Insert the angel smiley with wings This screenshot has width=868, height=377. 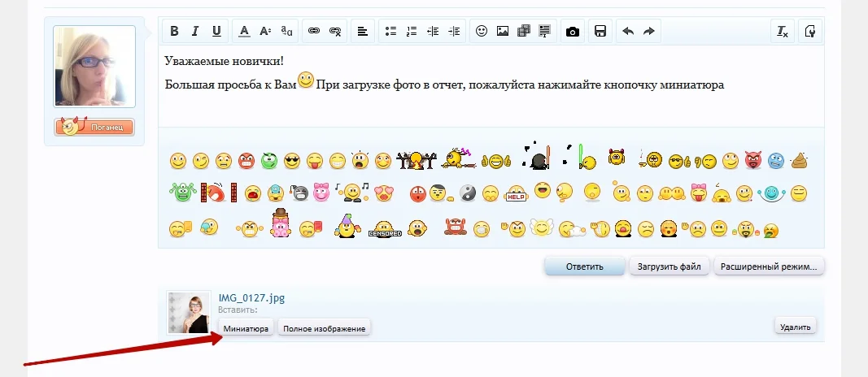click(x=542, y=227)
